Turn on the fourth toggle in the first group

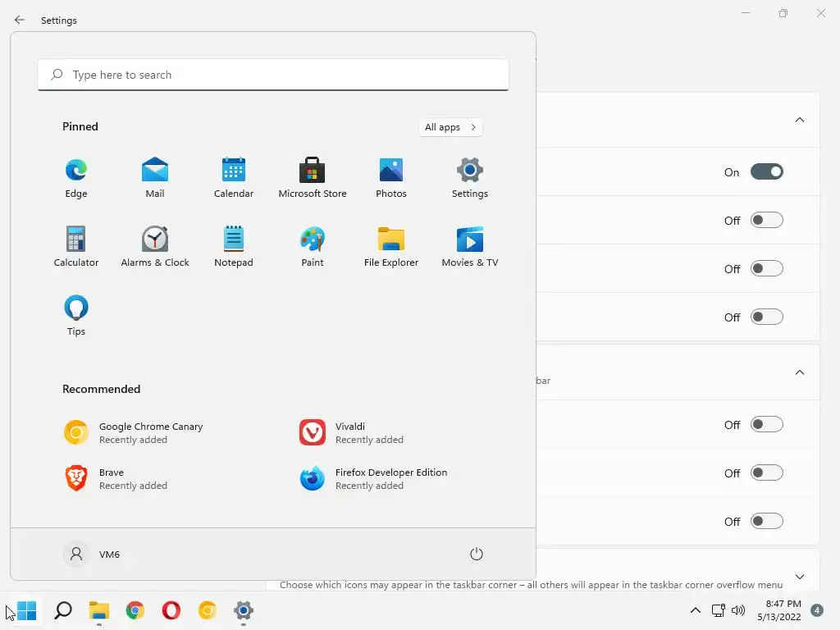[767, 317]
